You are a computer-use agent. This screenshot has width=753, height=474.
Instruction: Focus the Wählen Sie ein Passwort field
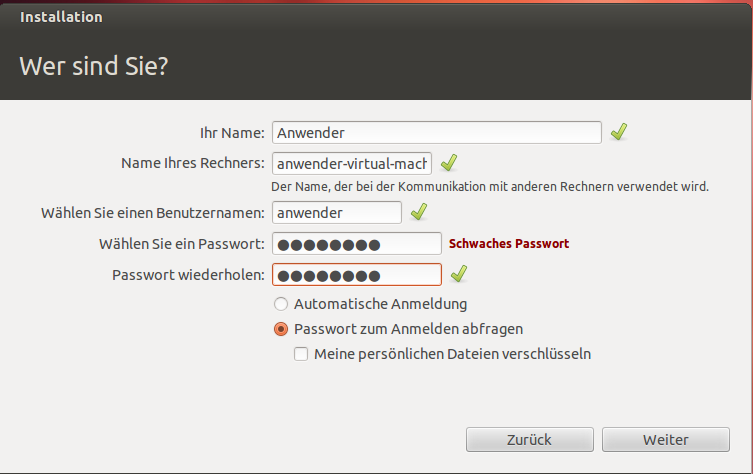click(357, 244)
